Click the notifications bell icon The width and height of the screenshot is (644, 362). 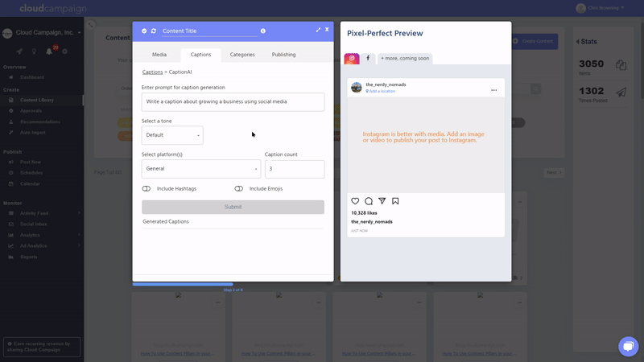pyautogui.click(x=49, y=51)
